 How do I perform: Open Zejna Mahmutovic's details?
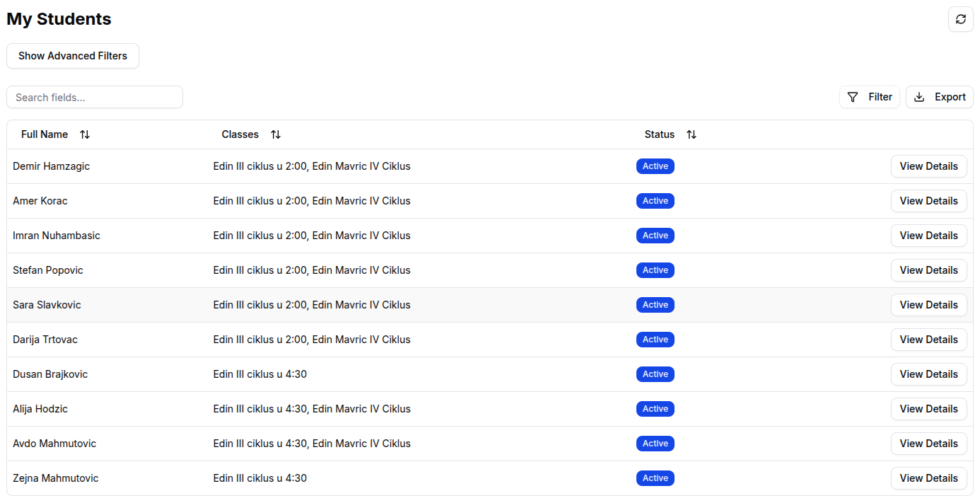[x=928, y=478]
